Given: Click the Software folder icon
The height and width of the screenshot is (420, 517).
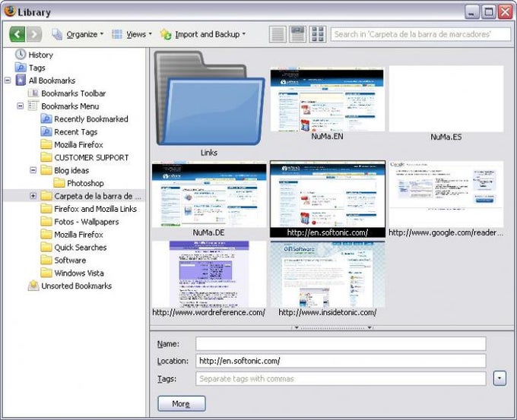Looking at the screenshot, I should 46,260.
